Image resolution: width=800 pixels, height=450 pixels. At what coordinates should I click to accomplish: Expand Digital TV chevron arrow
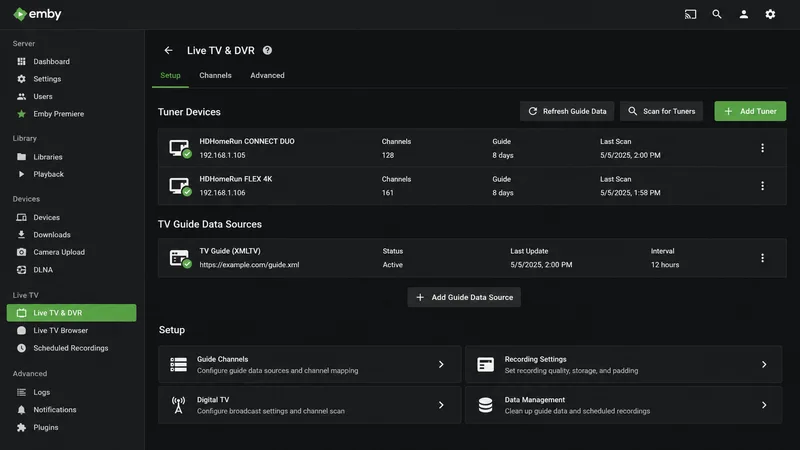tap(441, 405)
